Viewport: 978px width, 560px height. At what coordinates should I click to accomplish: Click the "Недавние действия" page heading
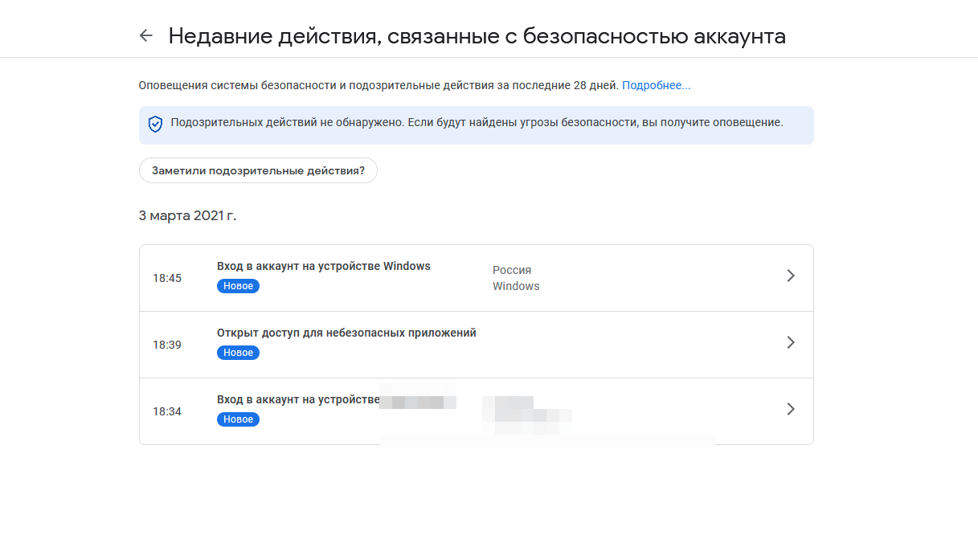coord(477,36)
